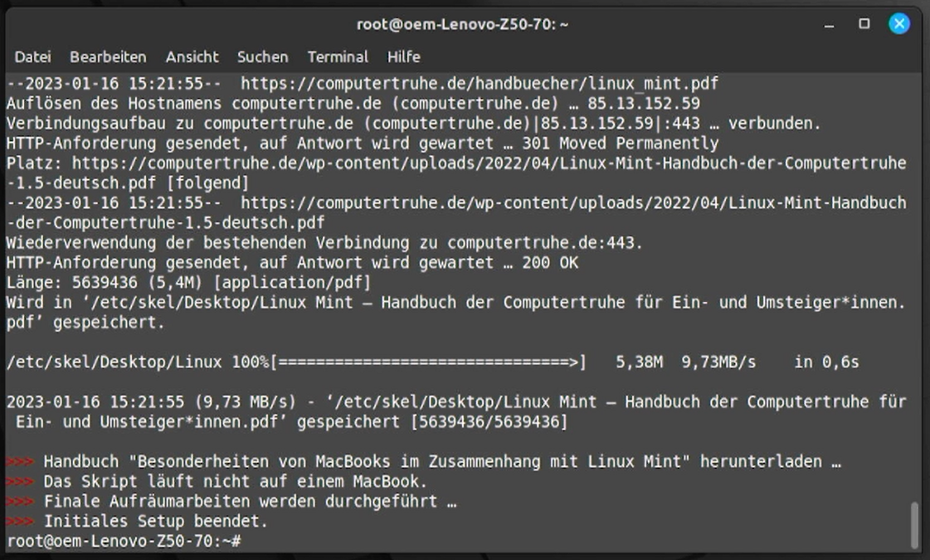This screenshot has width=930, height=560.
Task: Close the terminal with the blue X
Action: 899,24
